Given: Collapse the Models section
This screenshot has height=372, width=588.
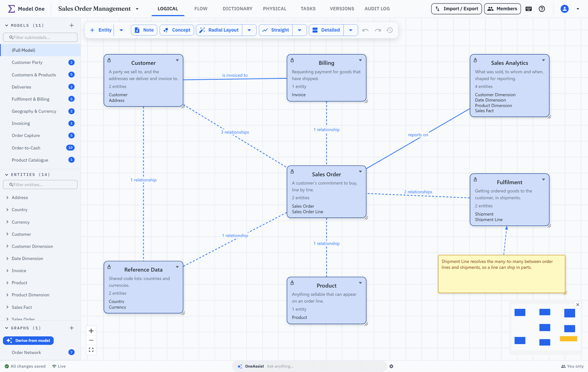Looking at the screenshot, I should click(x=6, y=25).
